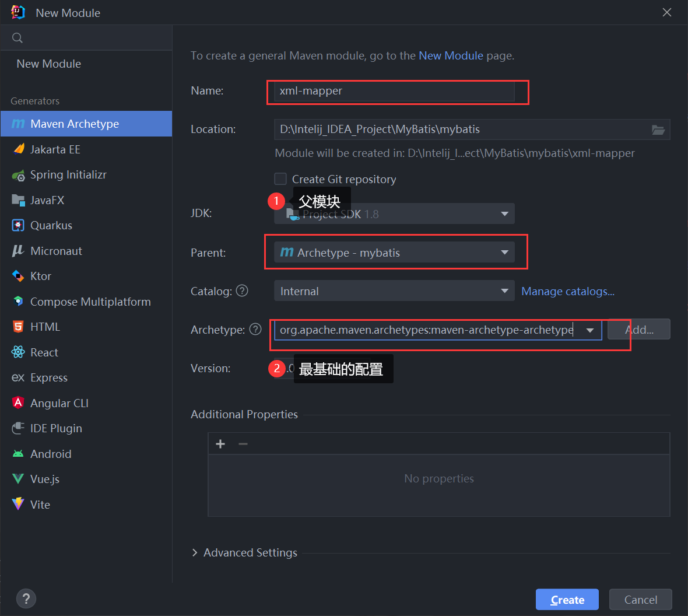Click the generator search field
Viewport: 688px width, 616px height.
pos(86,38)
